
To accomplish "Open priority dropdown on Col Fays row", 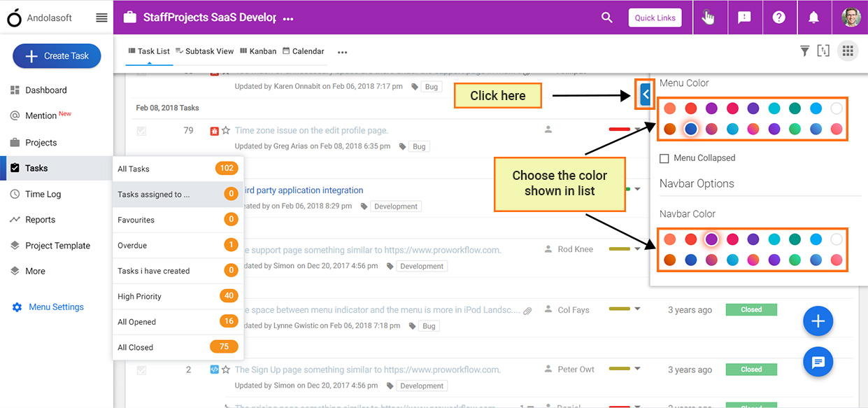I will pyautogui.click(x=637, y=310).
